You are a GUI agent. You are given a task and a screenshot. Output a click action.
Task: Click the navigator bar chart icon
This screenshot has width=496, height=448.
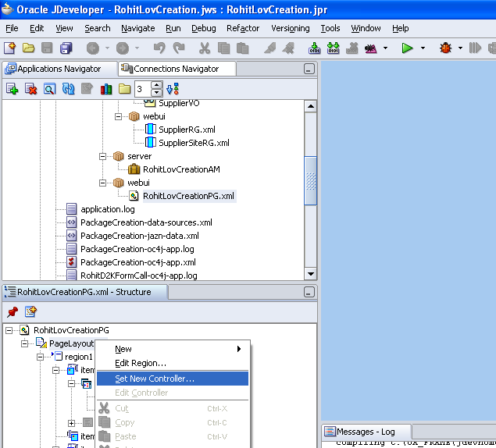click(x=106, y=89)
